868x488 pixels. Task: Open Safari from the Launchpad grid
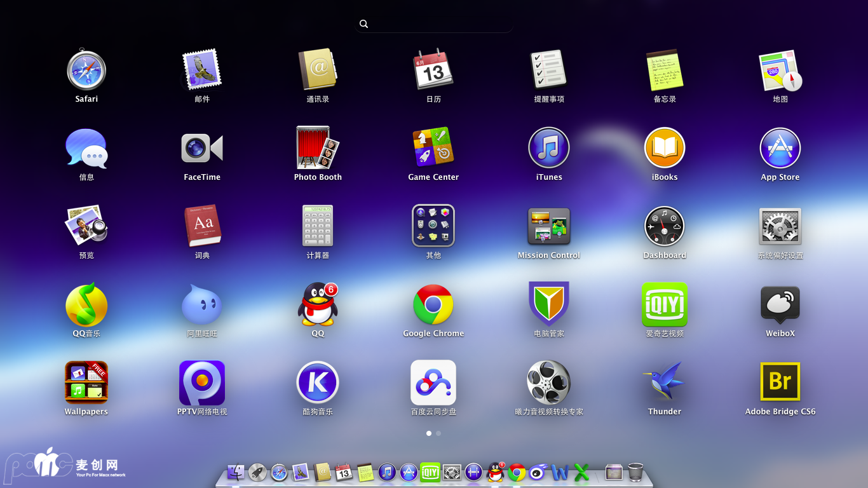click(x=86, y=70)
